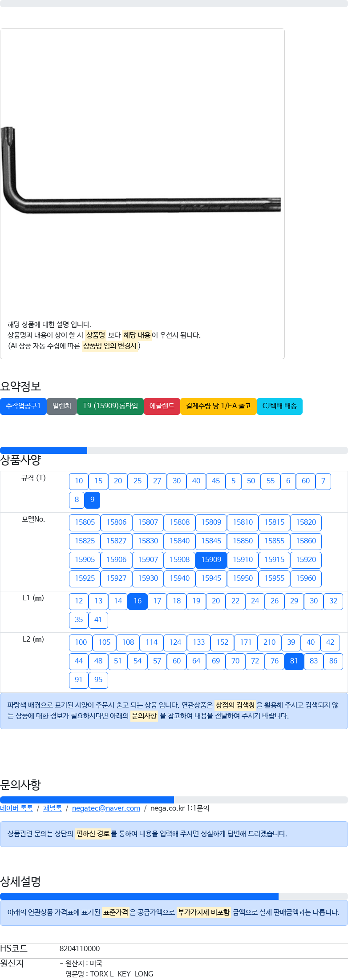Pick L1 length 41
The height and width of the screenshot is (980, 348).
click(98, 620)
